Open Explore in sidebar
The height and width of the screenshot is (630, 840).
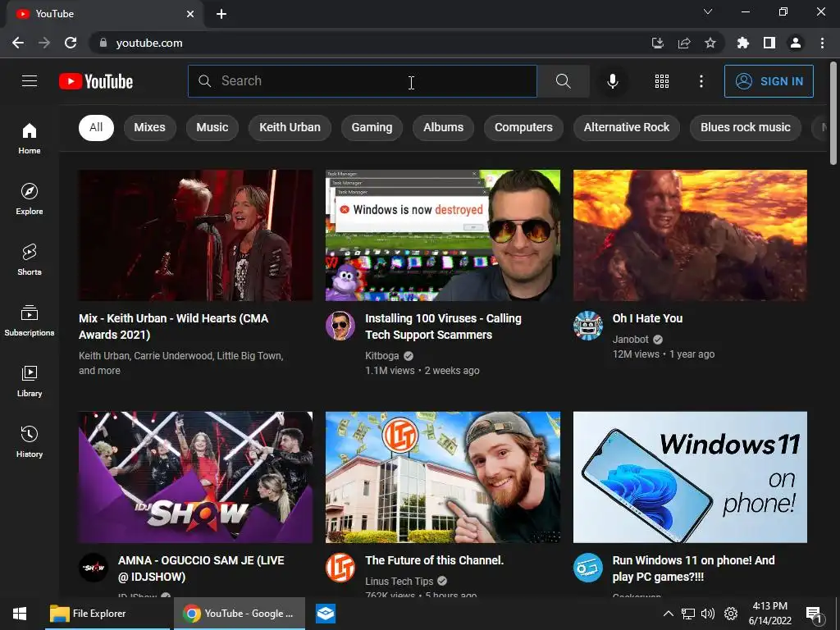pyautogui.click(x=30, y=199)
